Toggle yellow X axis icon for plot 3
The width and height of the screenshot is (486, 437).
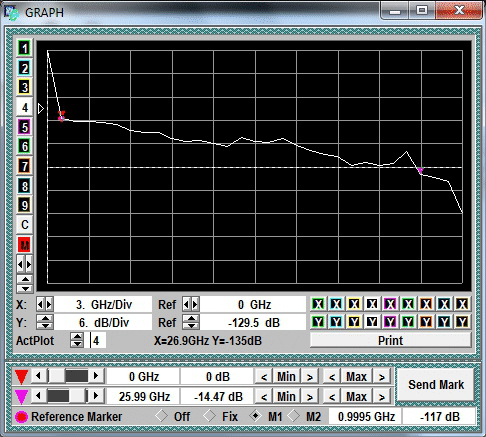point(354,304)
